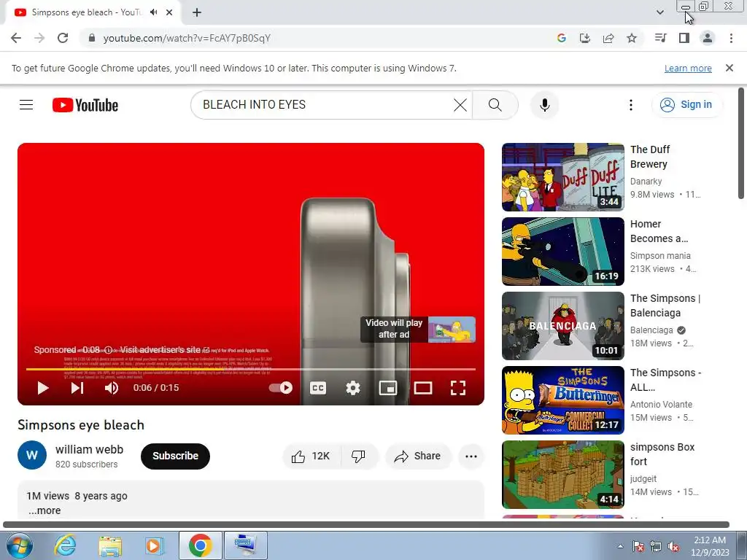Screen dimensions: 747x560
Task: Seek on the yellow ad progress bar
Action: pyautogui.click(x=251, y=369)
